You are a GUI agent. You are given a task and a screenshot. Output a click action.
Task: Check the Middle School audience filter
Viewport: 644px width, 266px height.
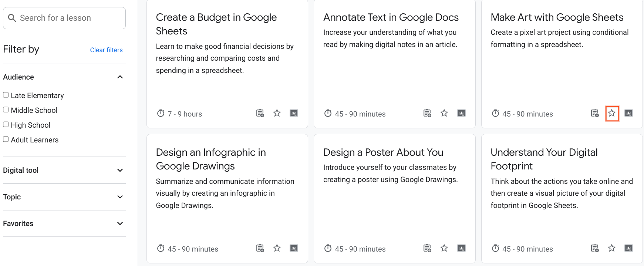click(x=6, y=109)
